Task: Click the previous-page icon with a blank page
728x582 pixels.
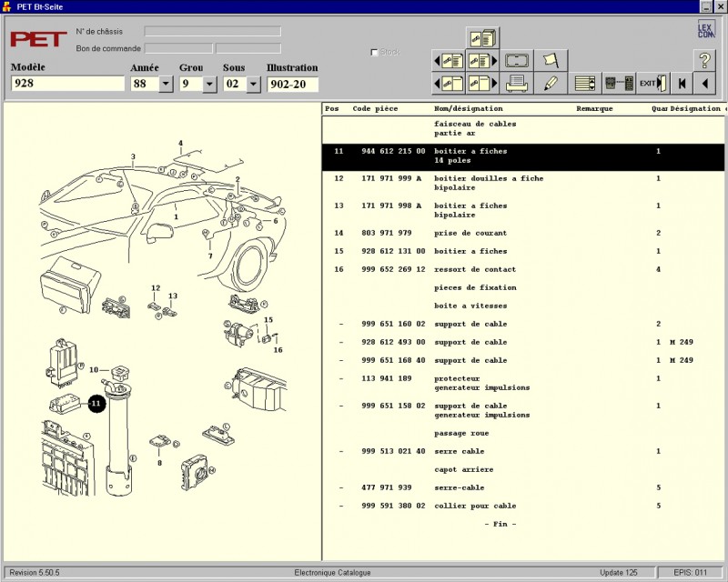Action: pos(449,84)
